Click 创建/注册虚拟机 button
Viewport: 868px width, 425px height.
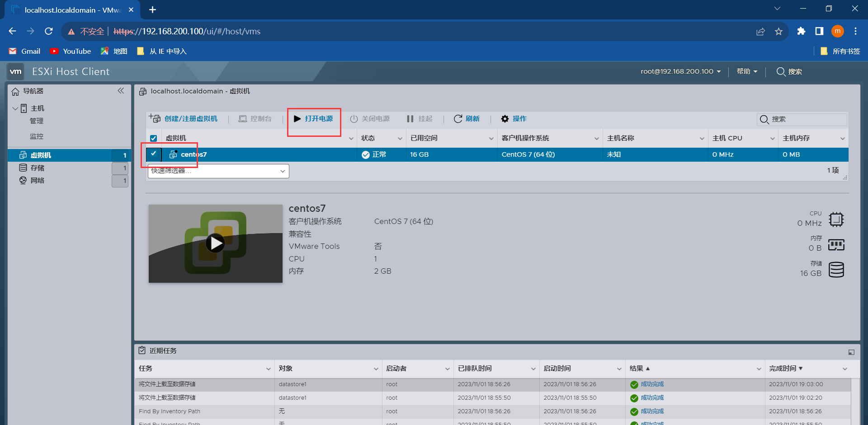pos(184,119)
